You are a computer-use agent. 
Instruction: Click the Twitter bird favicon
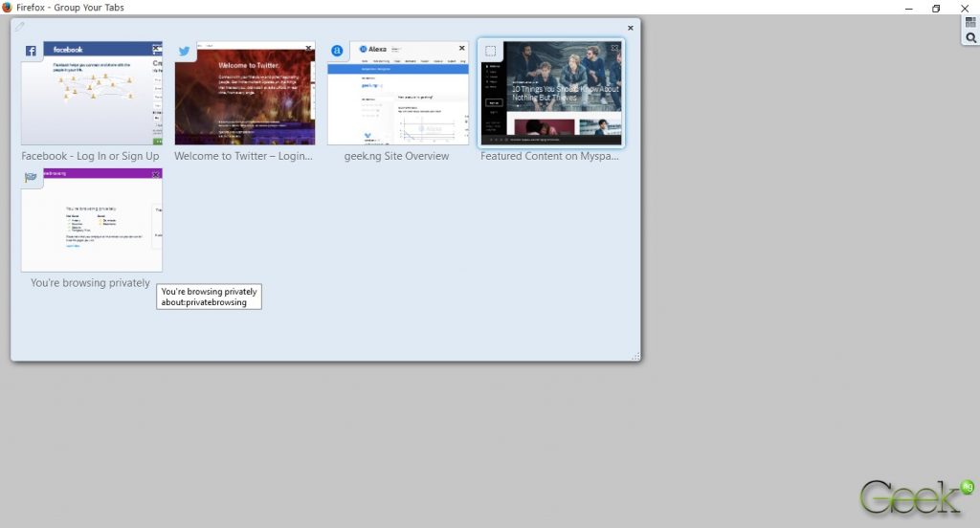(x=185, y=52)
